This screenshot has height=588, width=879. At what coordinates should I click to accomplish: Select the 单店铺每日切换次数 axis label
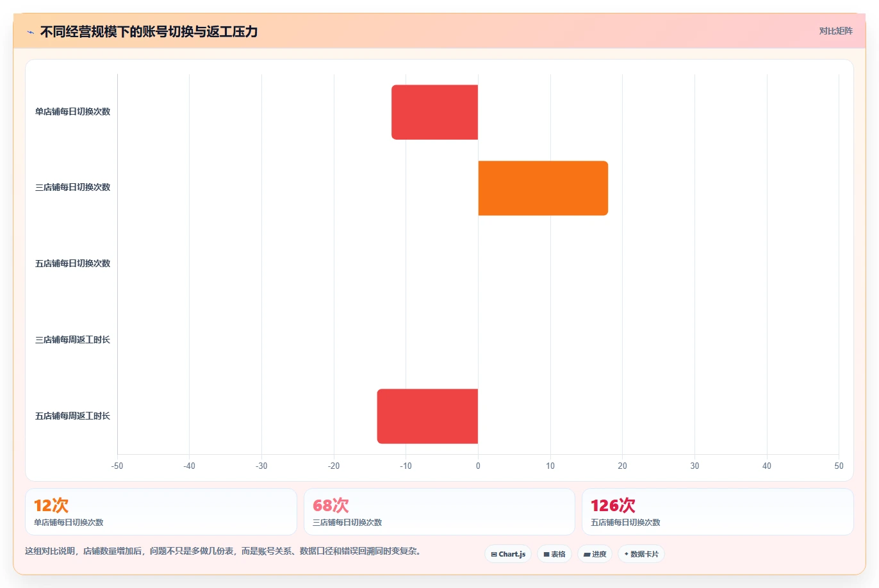click(x=72, y=111)
